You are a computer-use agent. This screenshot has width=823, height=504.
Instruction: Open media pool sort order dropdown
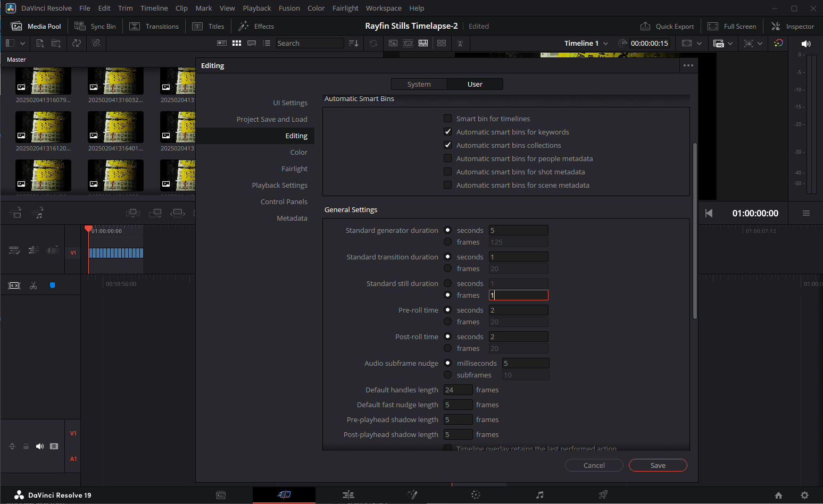[354, 44]
